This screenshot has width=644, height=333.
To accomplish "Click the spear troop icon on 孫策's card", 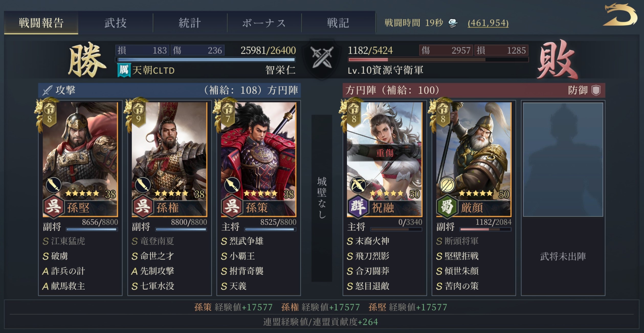I will [x=232, y=185].
